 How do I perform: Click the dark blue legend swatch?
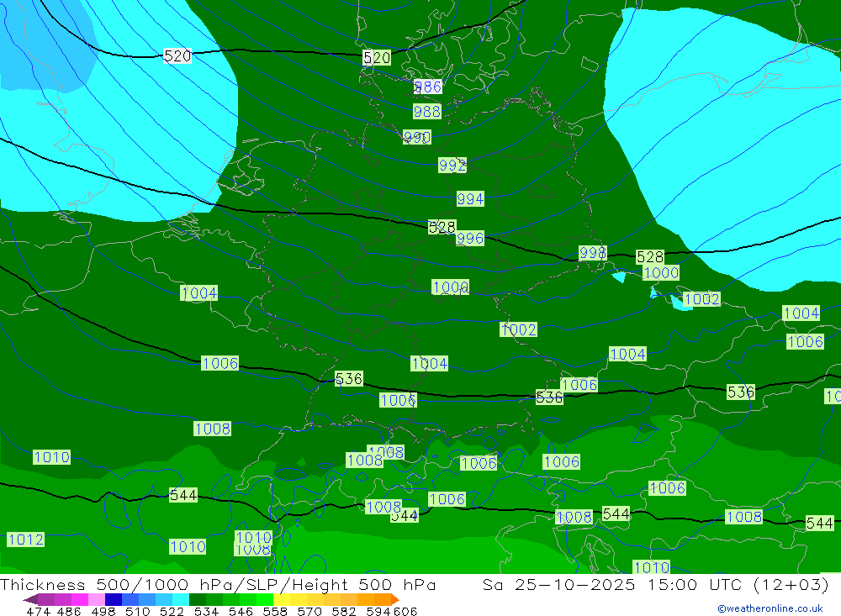pyautogui.click(x=114, y=599)
